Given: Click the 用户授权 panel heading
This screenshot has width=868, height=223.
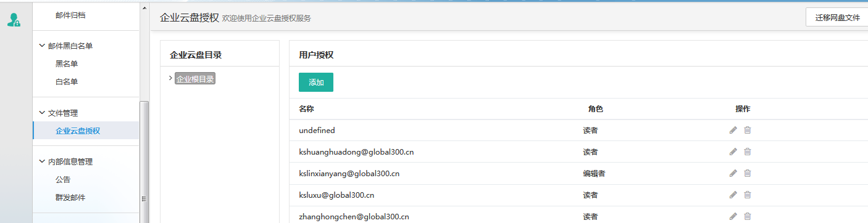Looking at the screenshot, I should click(x=316, y=55).
